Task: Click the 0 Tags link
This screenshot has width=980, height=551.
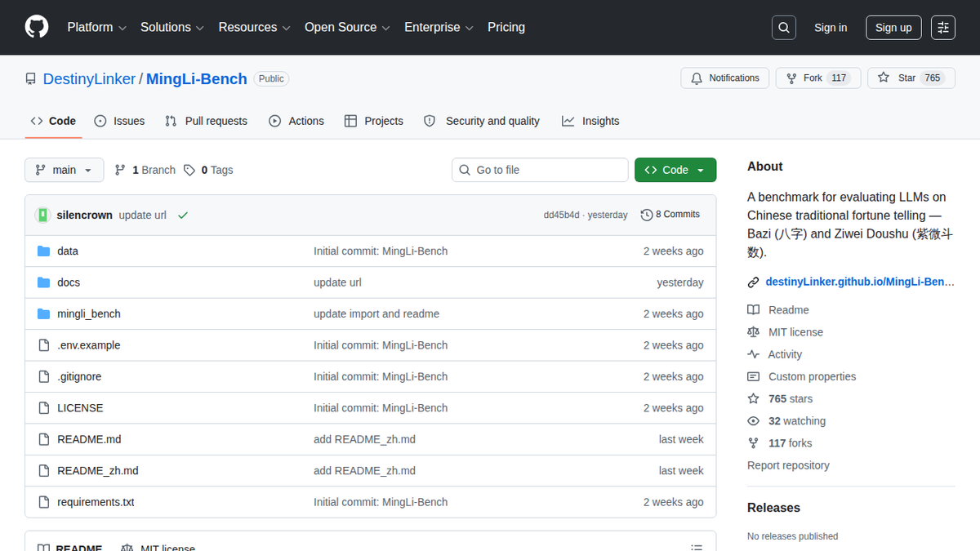Action: click(x=208, y=170)
